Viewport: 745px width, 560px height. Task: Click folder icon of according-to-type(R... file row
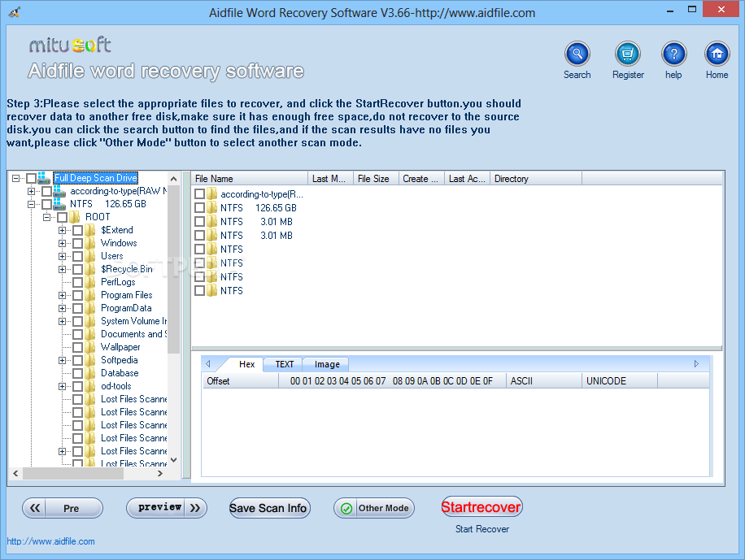212,193
